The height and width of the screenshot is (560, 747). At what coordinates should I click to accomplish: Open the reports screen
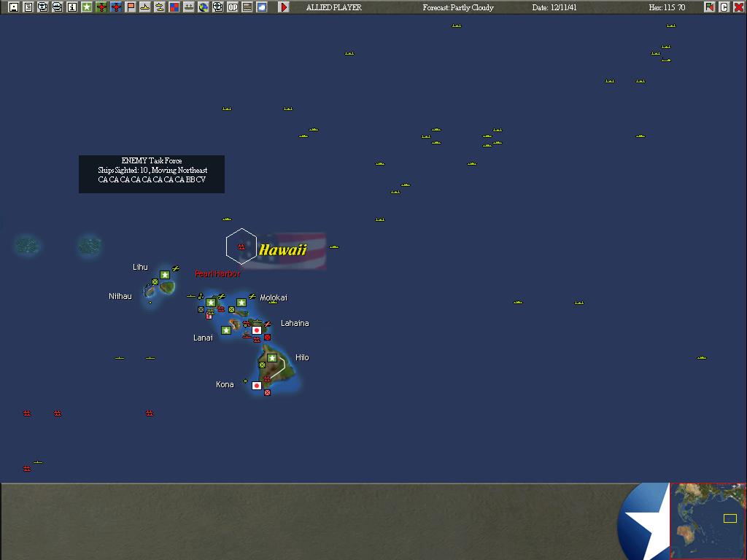click(28, 7)
